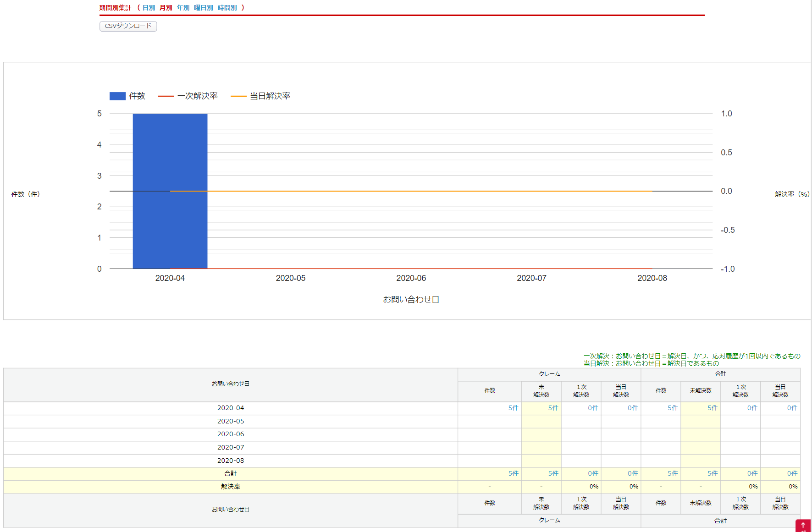Open 2020-04 クレーム 件数 5件 link
This screenshot has width=812, height=532.
click(513, 408)
